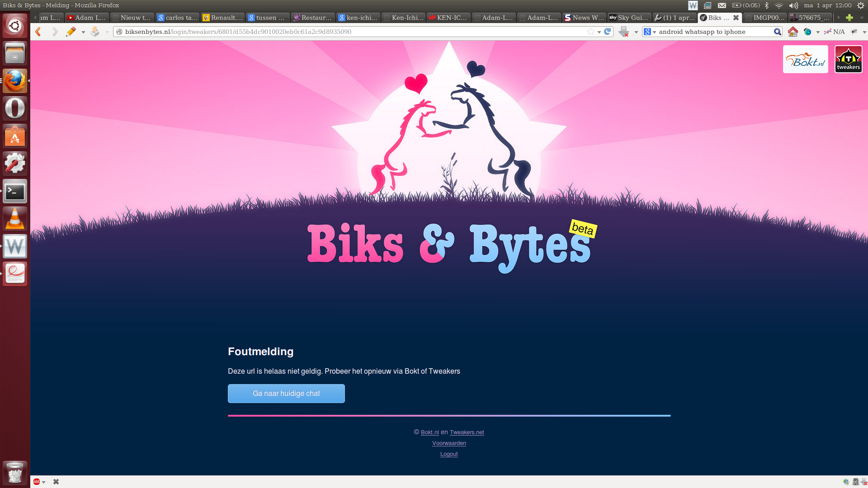
Task: Open the Google search engine selector
Action: pyautogui.click(x=650, y=32)
